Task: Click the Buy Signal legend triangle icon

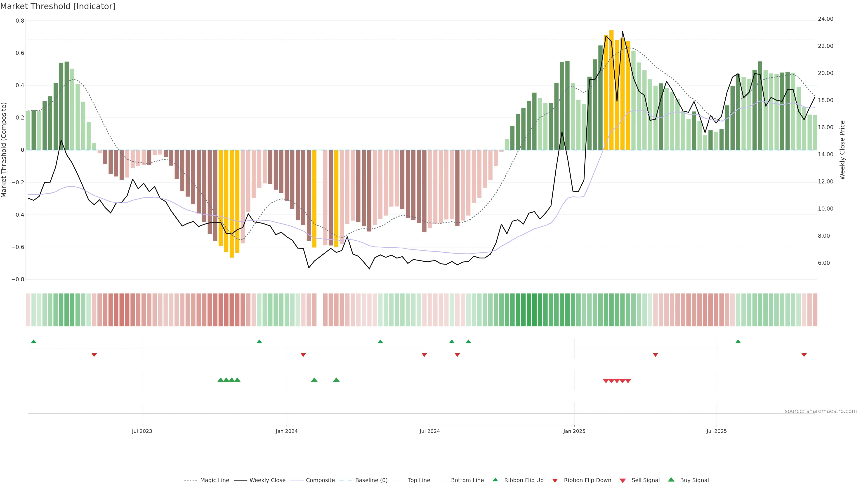Action: (x=671, y=480)
